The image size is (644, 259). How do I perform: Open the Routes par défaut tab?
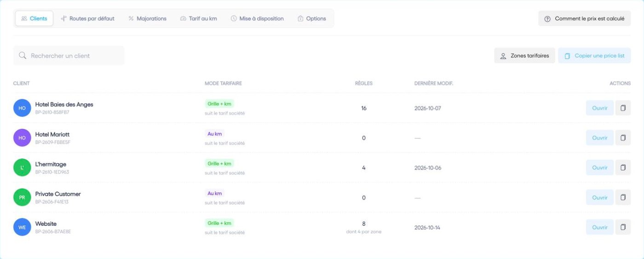tap(87, 18)
